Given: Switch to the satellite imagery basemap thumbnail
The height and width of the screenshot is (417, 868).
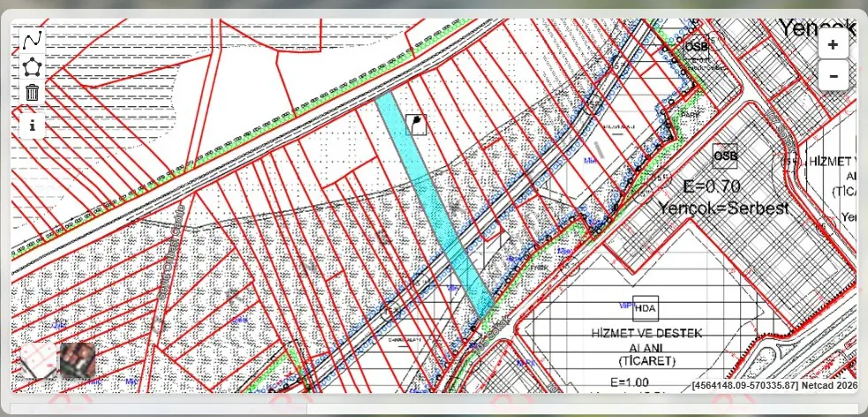Looking at the screenshot, I should [x=78, y=360].
